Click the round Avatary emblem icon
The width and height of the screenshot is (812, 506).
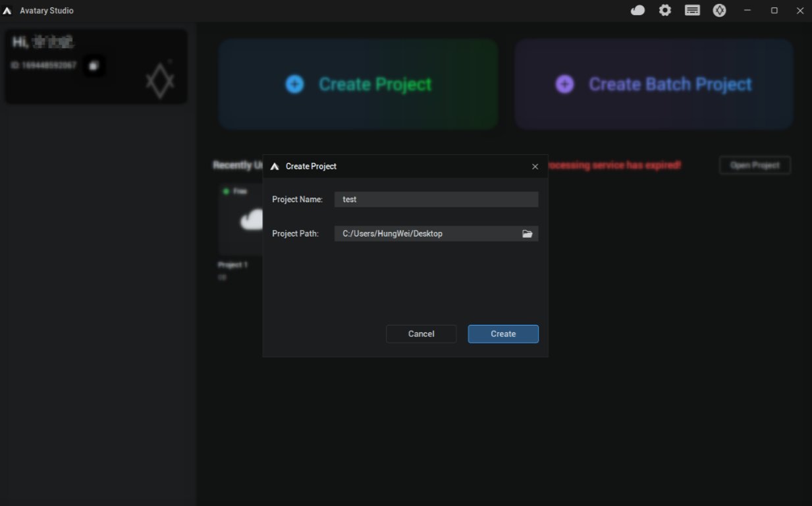719,11
